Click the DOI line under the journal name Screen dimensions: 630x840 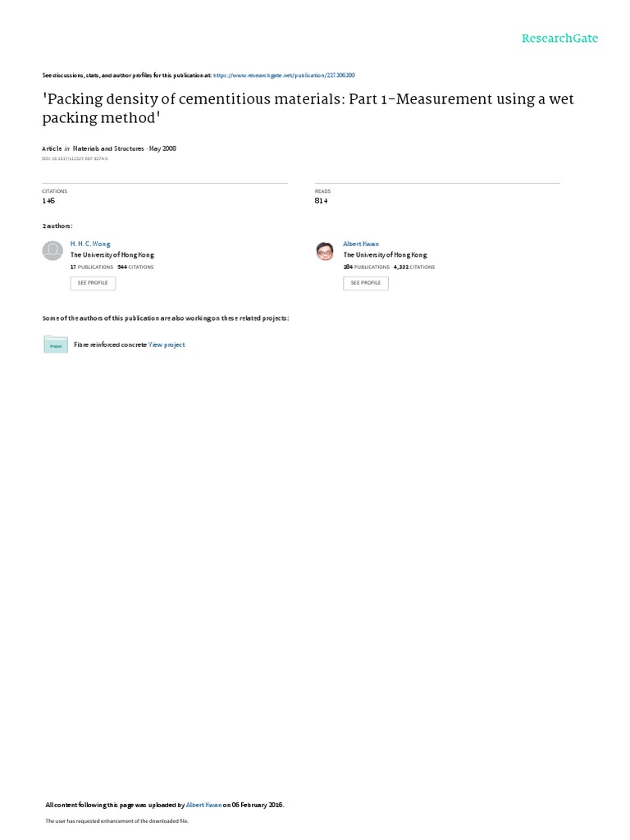[x=75, y=157]
